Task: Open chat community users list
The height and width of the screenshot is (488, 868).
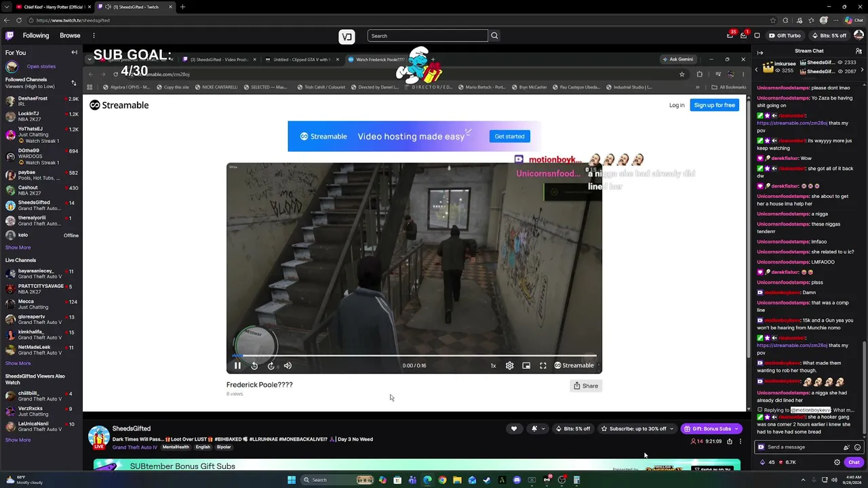Action: pos(859,51)
